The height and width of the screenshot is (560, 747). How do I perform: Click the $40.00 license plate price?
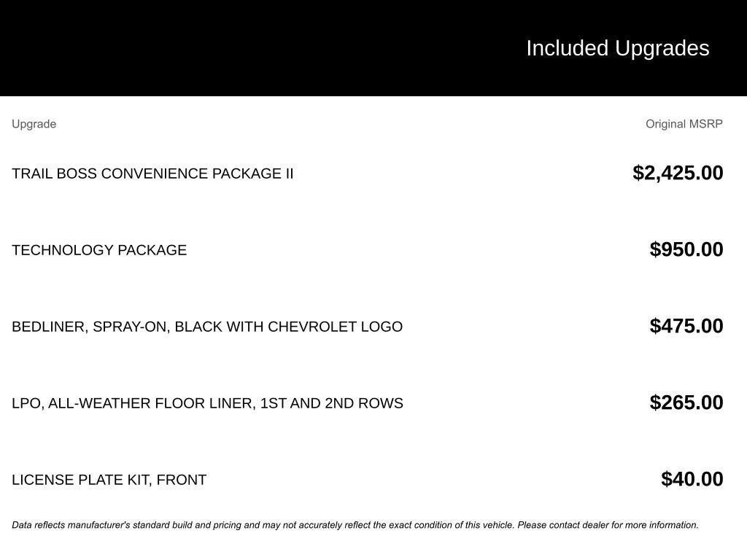pyautogui.click(x=692, y=479)
